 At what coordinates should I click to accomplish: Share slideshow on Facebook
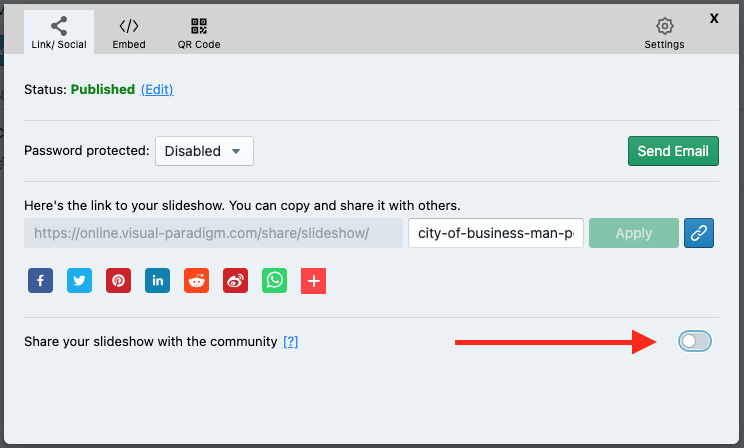pyautogui.click(x=40, y=281)
